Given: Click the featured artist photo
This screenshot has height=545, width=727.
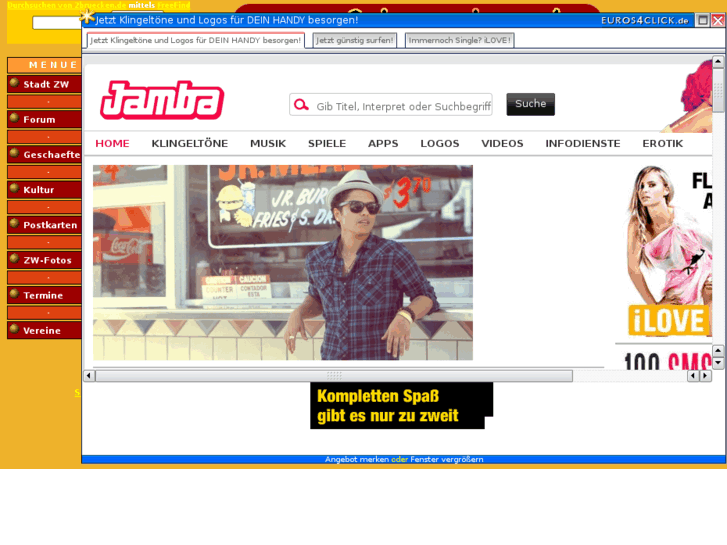Looking at the screenshot, I should [283, 263].
